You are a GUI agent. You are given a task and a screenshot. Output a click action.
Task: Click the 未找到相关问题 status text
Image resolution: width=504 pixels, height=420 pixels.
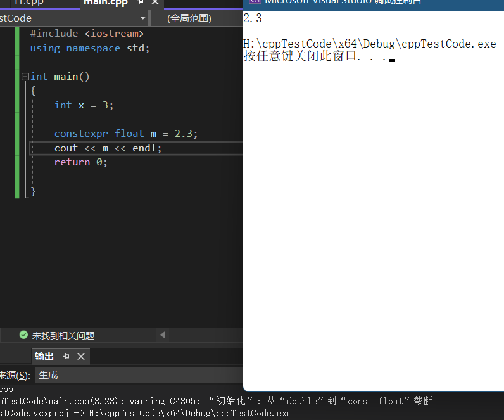[x=63, y=335]
